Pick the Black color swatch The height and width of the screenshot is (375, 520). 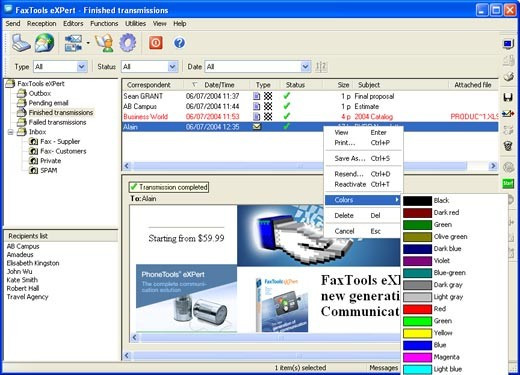417,201
